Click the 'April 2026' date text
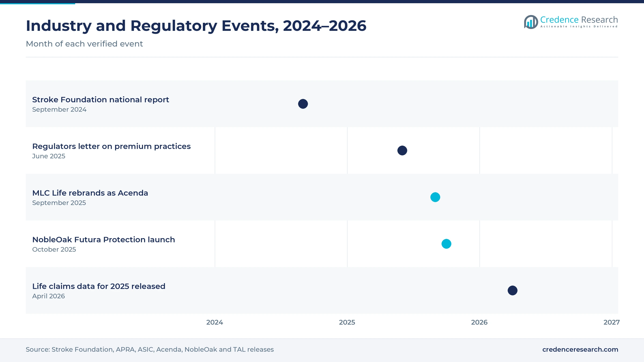This screenshot has width=644, height=362. 49,296
